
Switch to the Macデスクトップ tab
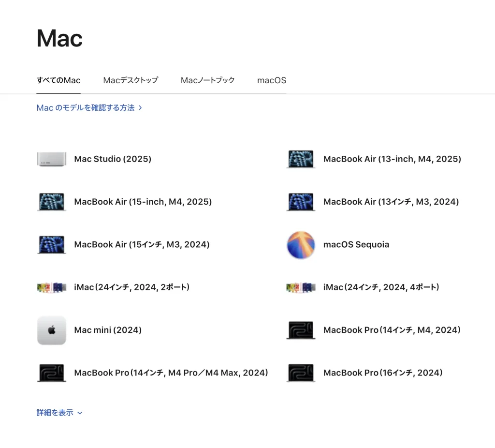click(x=131, y=80)
